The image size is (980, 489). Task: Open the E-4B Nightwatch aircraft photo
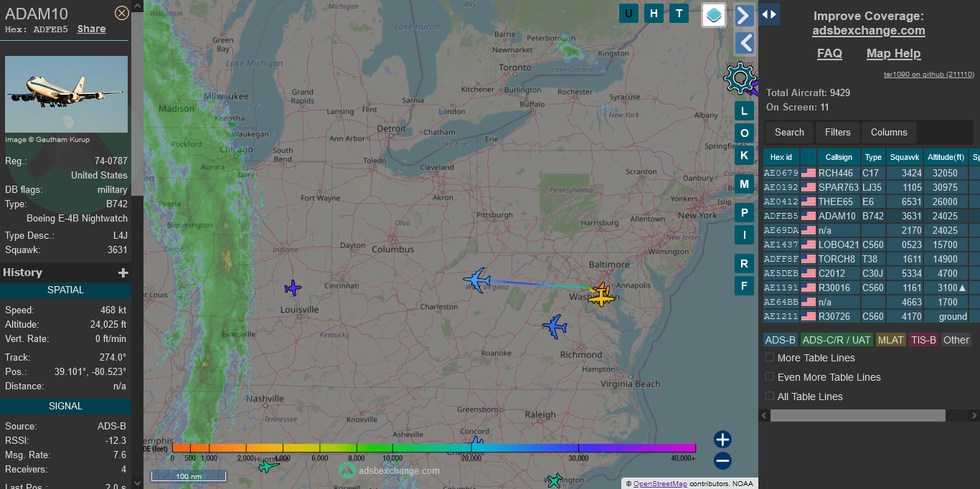pos(66,94)
